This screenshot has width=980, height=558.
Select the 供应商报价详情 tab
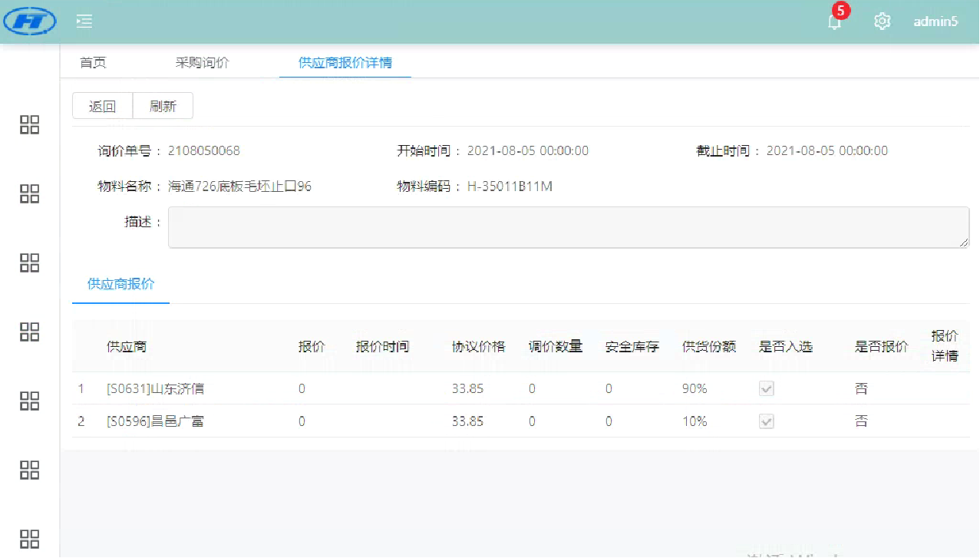[x=345, y=63]
